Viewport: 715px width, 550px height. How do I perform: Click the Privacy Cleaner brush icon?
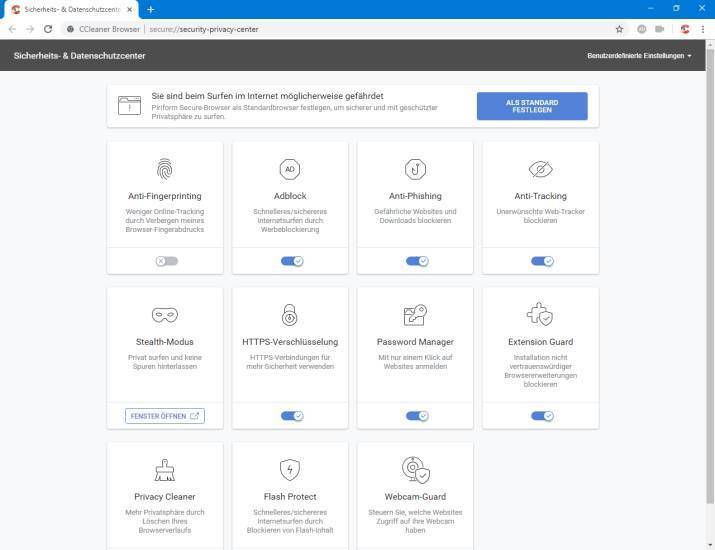point(165,470)
